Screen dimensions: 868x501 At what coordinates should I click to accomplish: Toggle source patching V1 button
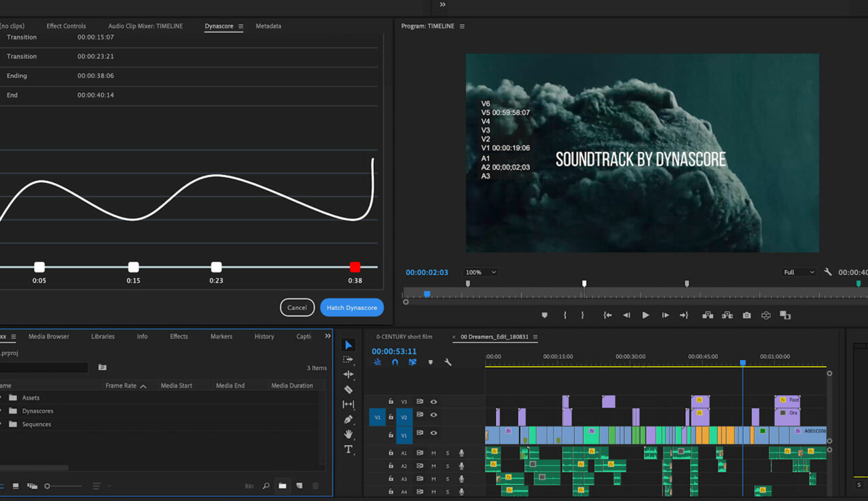377,417
